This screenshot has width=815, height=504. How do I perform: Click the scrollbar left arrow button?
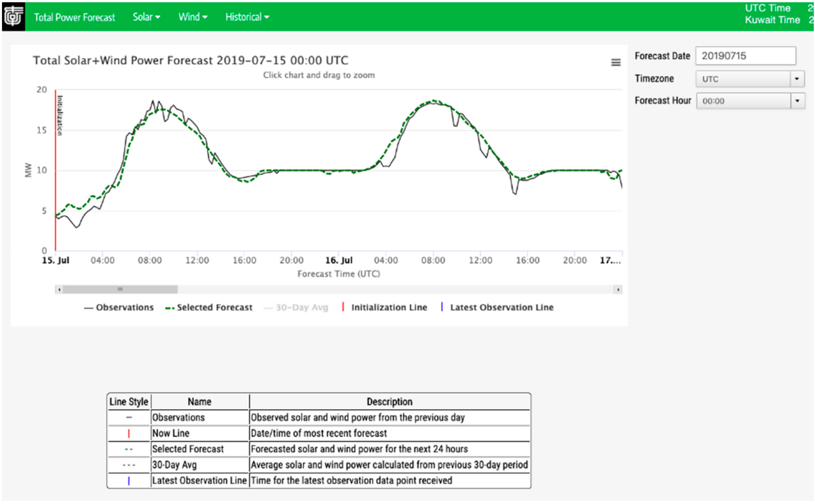[x=59, y=289]
